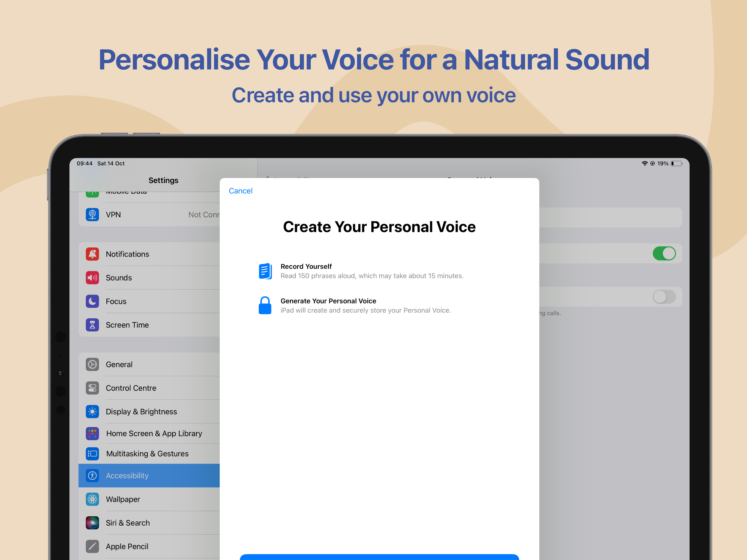
Task: Click the Sounds speaker icon
Action: [x=92, y=278]
